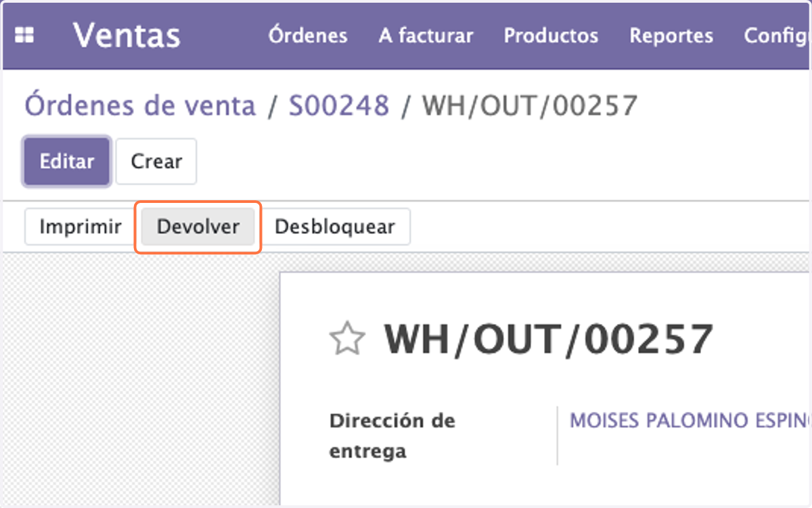Go back to S00248 breadcrumb

[x=339, y=106]
